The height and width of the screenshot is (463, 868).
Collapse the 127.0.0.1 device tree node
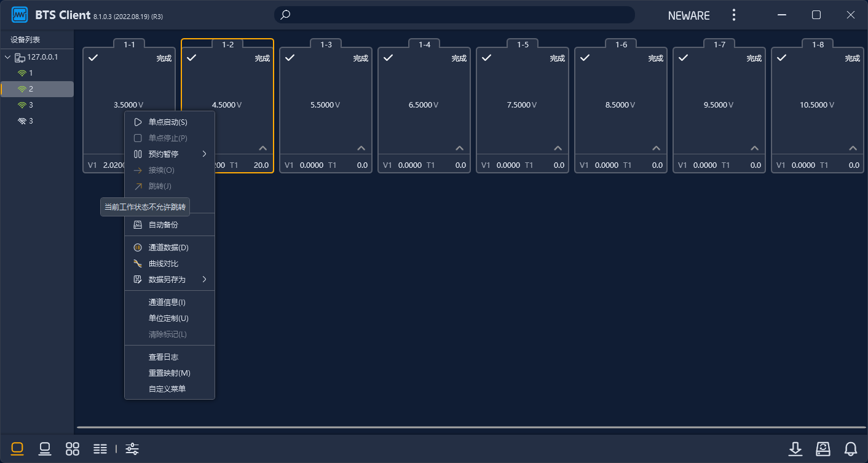(7, 57)
